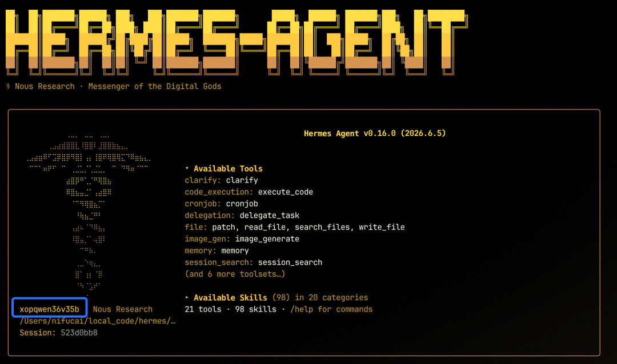The image size is (617, 364).
Task: Click the memory toolset label
Action: click(201, 250)
